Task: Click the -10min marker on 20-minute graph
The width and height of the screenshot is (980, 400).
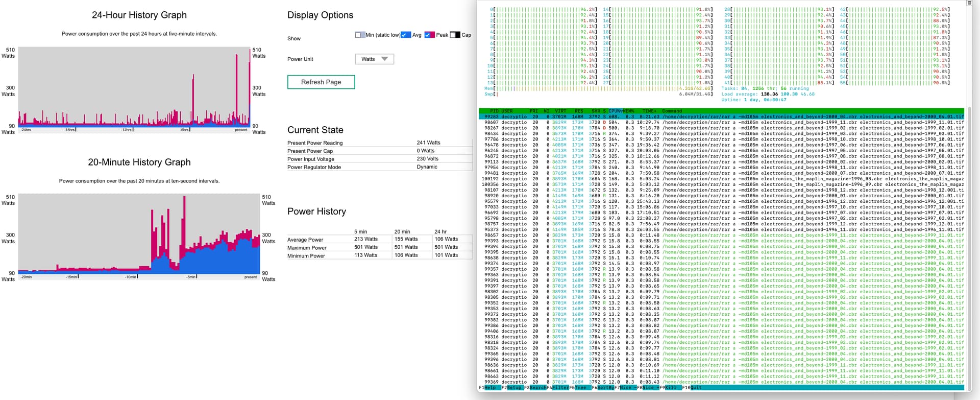Action: pyautogui.click(x=131, y=277)
